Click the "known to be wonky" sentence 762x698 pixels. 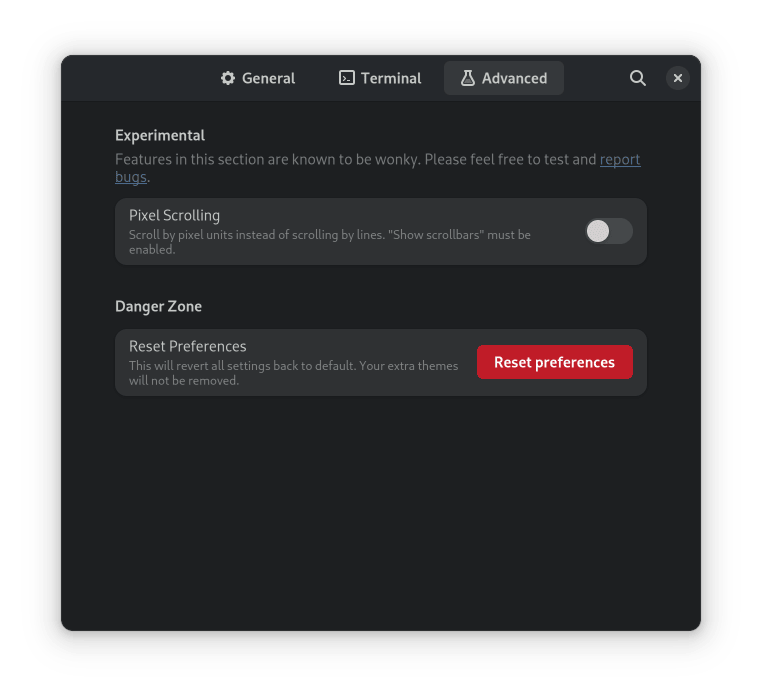(x=355, y=159)
